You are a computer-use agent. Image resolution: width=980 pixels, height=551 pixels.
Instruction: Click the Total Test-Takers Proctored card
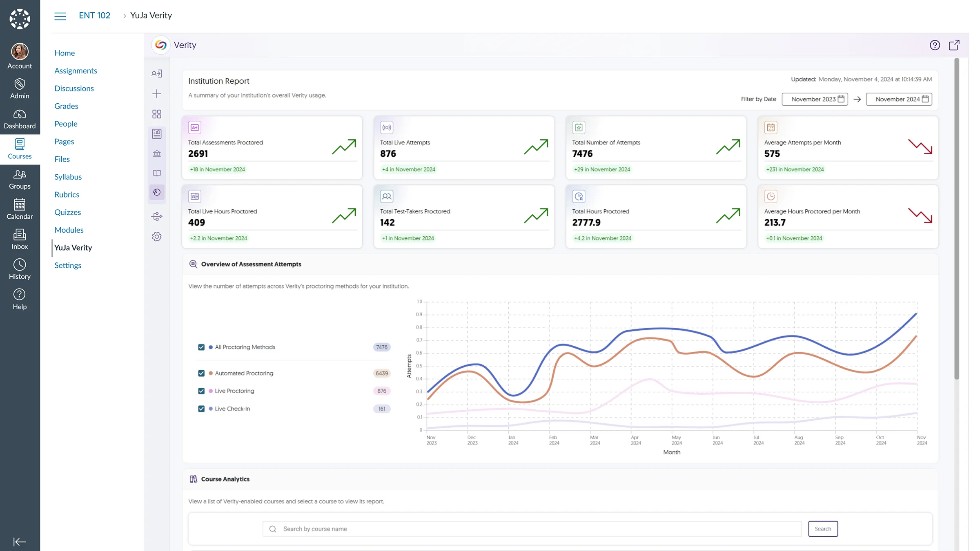(x=464, y=217)
